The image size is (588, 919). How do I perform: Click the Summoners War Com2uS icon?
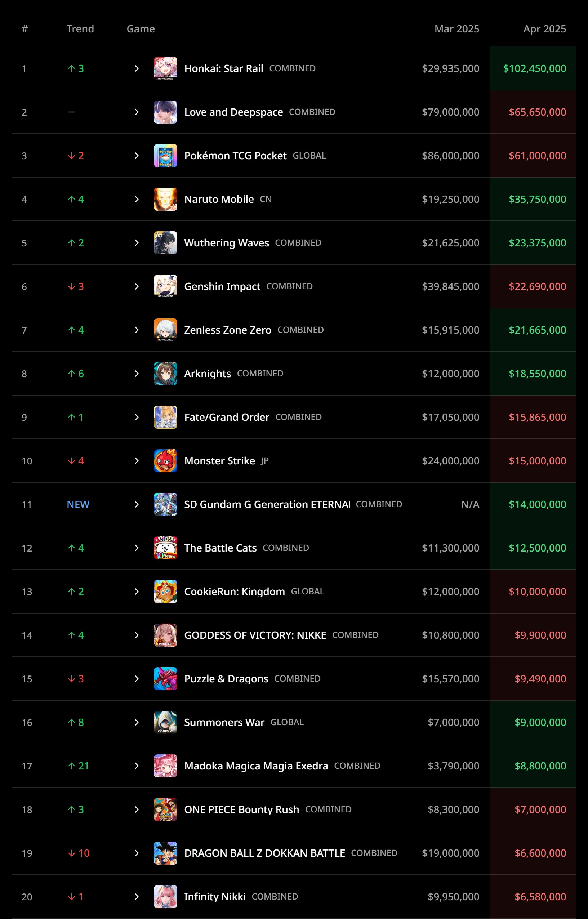coord(165,722)
